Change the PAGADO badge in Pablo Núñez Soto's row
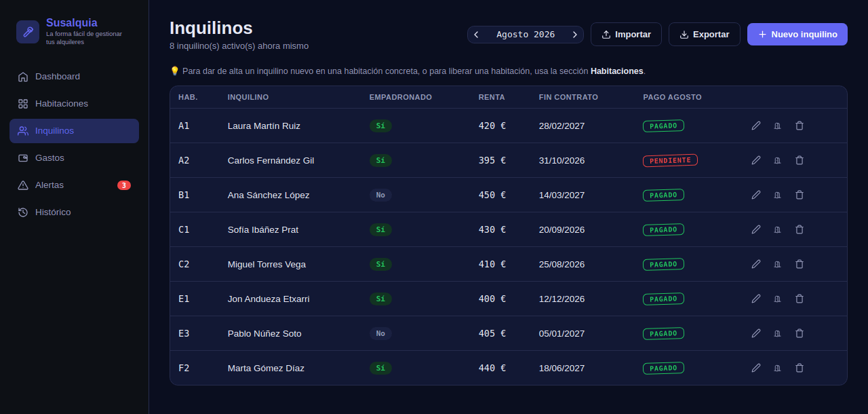868x414 pixels. [x=663, y=333]
